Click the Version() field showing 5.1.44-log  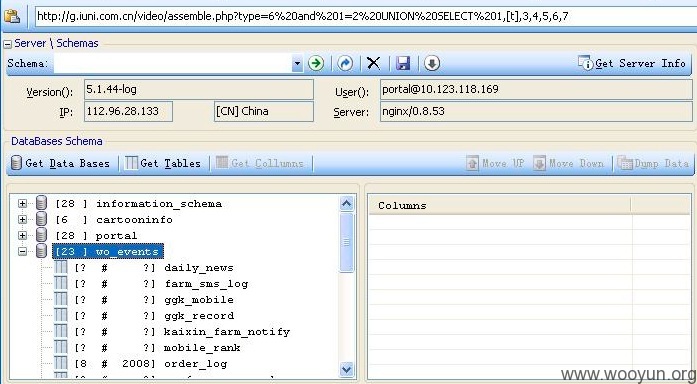(199, 89)
